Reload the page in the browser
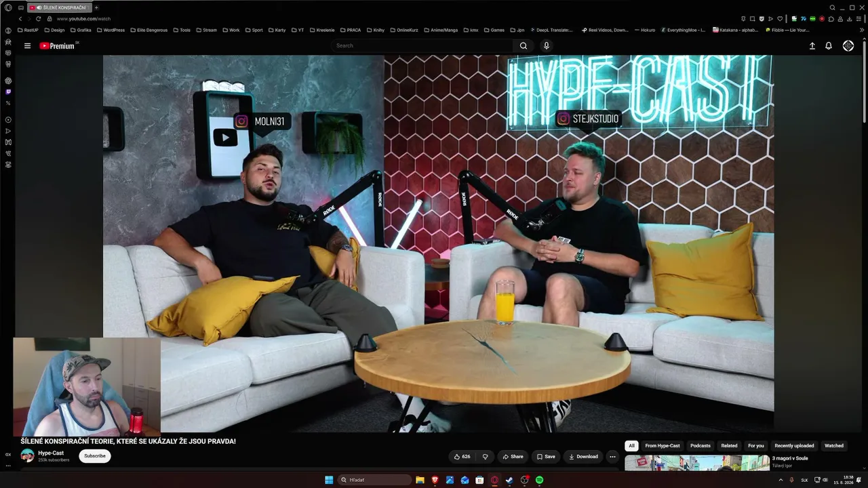This screenshot has height=488, width=868. pos(38,19)
